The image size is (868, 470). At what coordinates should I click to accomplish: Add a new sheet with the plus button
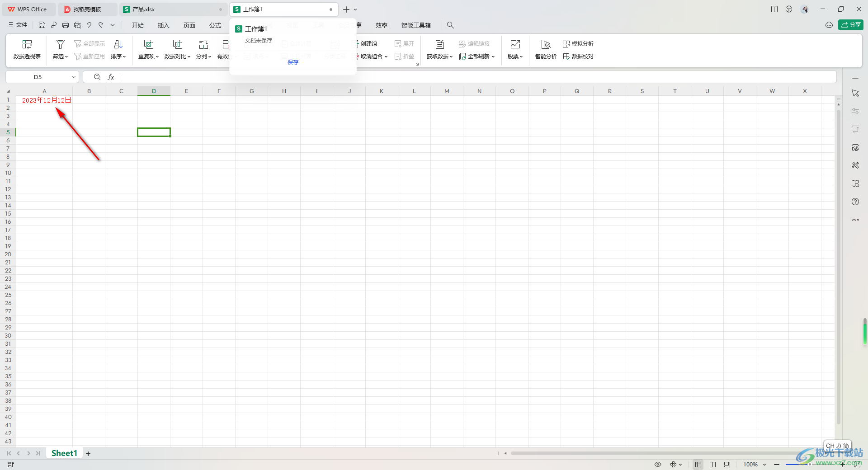(88, 454)
